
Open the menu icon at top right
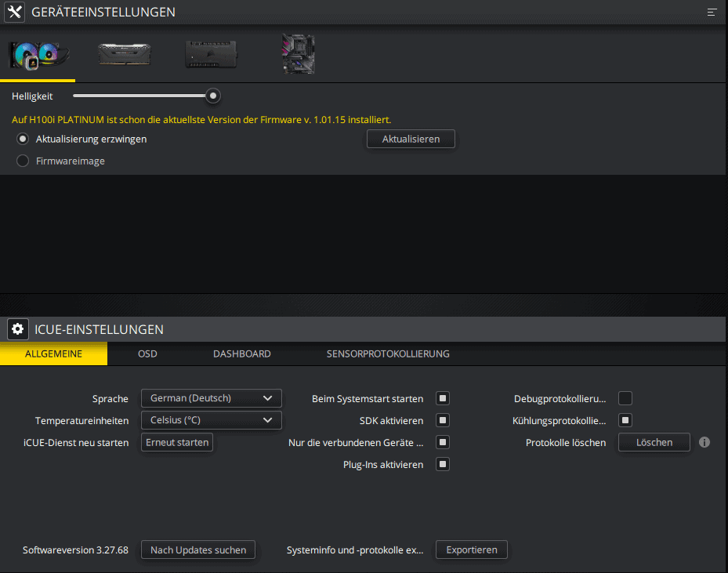tap(712, 12)
